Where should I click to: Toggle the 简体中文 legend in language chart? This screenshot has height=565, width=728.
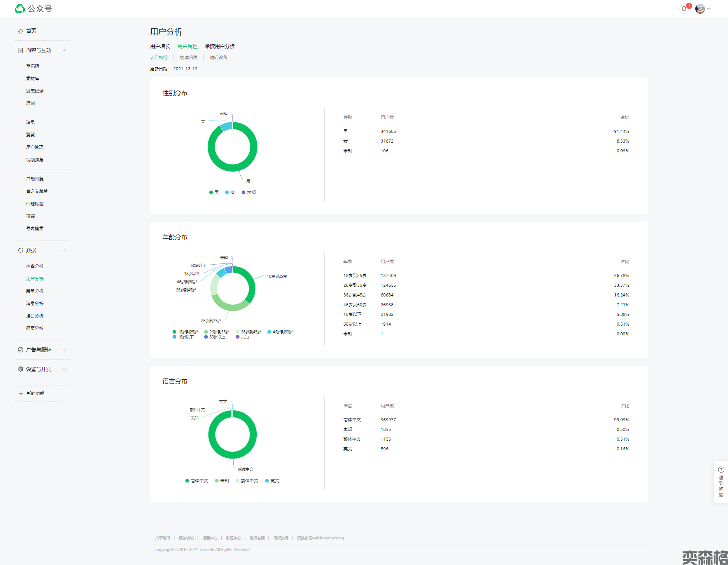coord(197,481)
